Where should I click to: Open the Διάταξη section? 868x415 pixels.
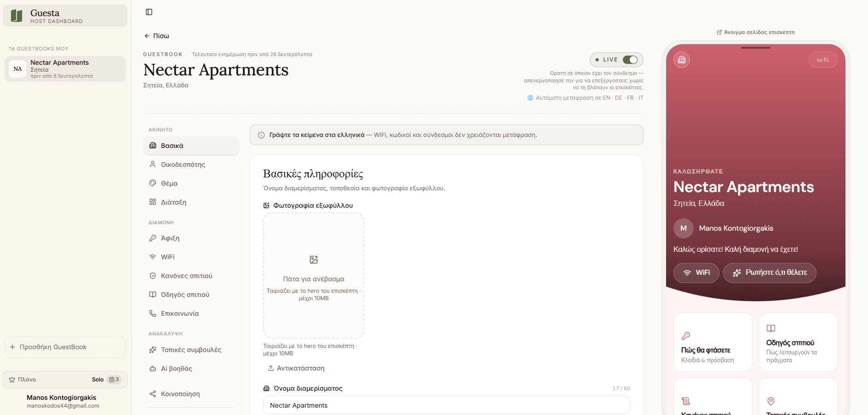click(191, 202)
